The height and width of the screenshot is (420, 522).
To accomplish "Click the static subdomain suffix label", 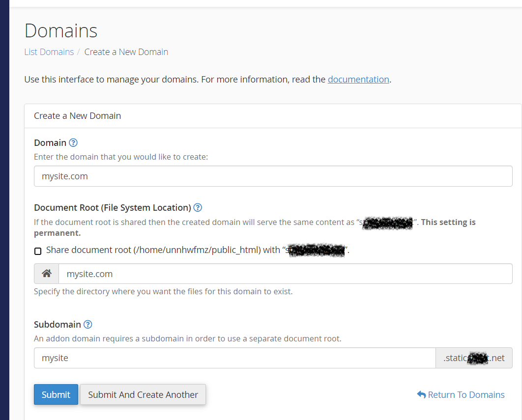I will pos(473,358).
